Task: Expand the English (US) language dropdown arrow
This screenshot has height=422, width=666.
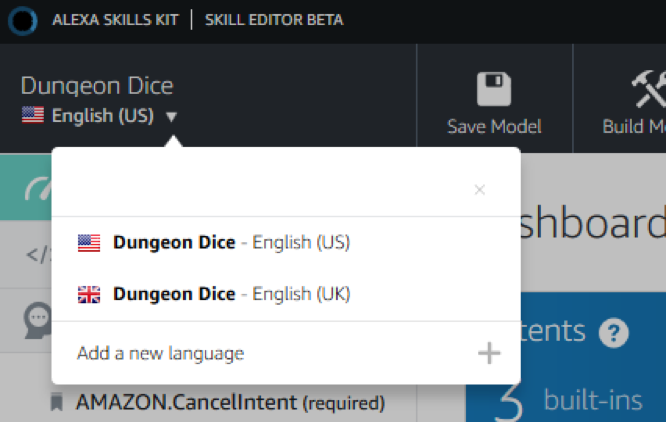Action: (x=171, y=117)
